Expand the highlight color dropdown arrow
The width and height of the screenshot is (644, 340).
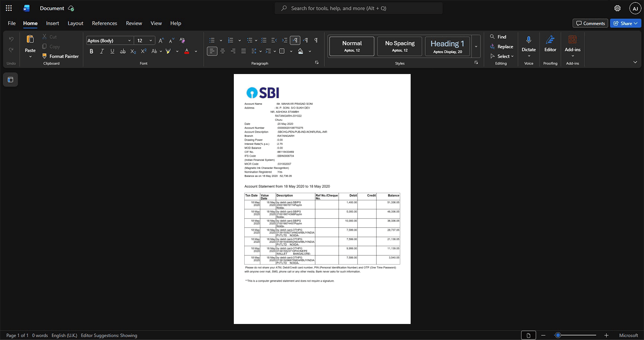pos(177,51)
